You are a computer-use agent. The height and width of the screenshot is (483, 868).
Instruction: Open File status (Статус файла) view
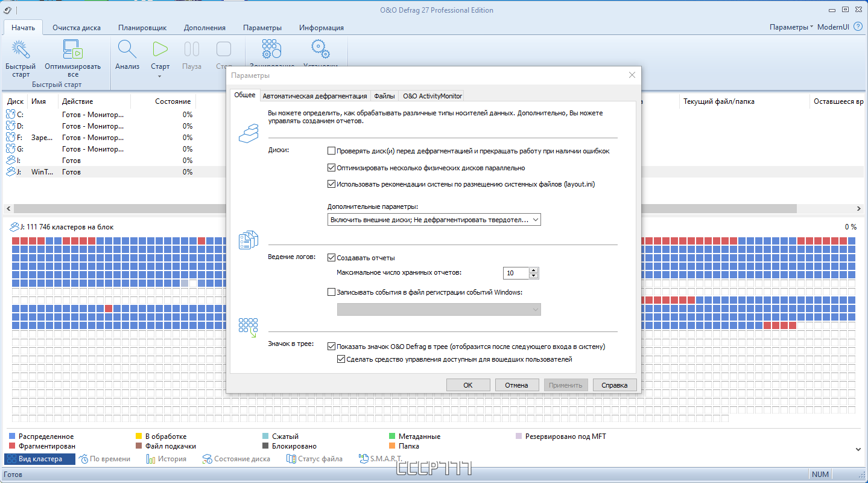click(314, 459)
